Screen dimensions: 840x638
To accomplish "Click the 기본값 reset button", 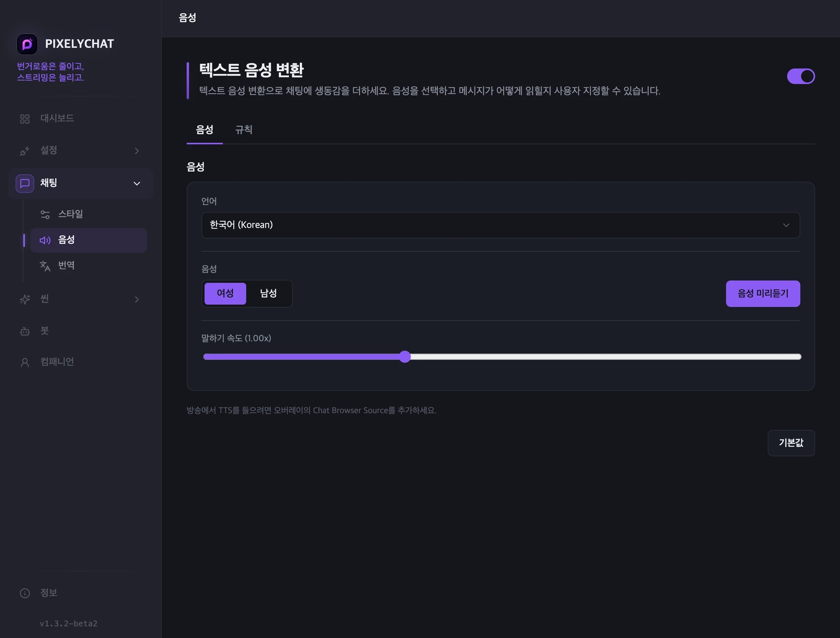I will click(x=791, y=443).
